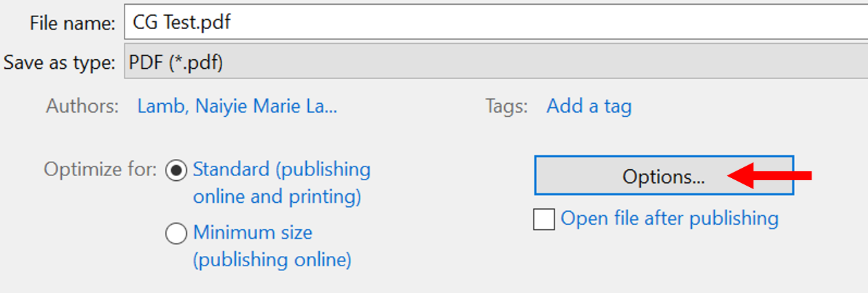Click the PDF (*.pdf) type text

[176, 63]
